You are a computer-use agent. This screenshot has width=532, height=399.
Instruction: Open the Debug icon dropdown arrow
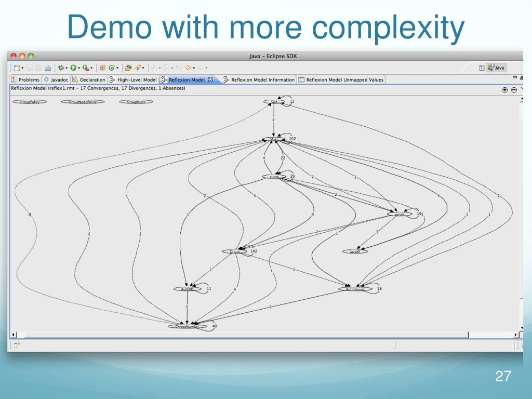click(x=66, y=68)
